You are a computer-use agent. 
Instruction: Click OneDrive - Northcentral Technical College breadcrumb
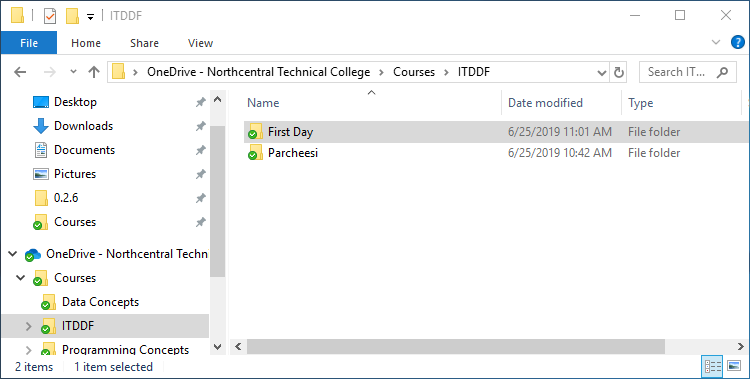(258, 72)
